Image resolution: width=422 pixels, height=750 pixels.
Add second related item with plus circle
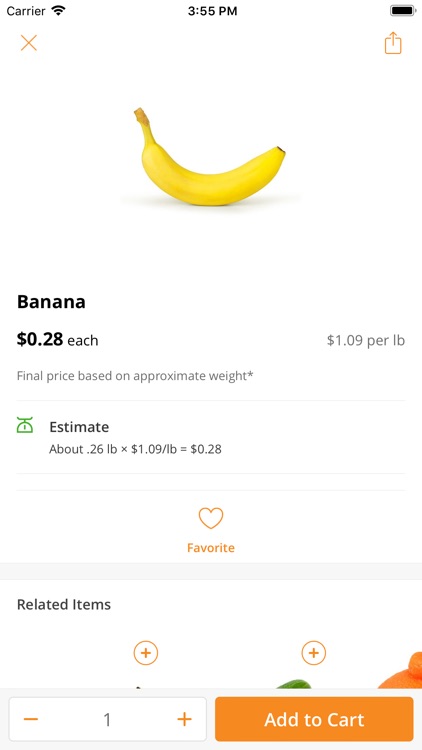(x=314, y=653)
